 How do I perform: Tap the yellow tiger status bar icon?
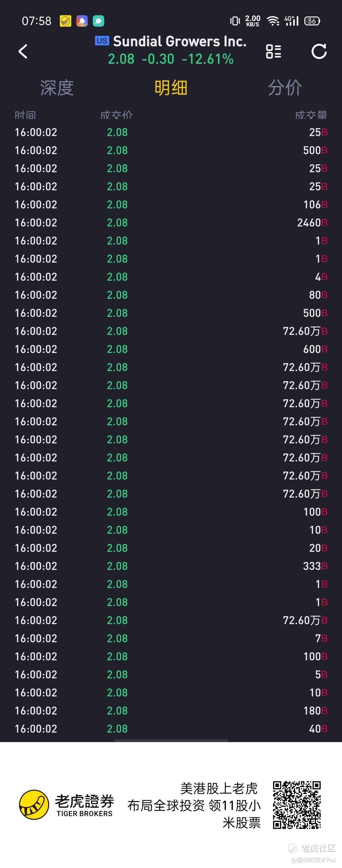point(66,21)
